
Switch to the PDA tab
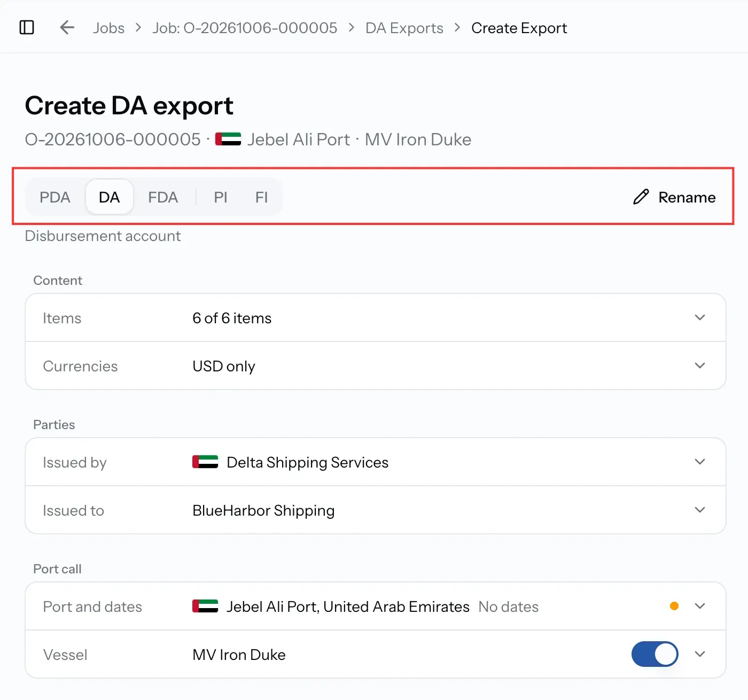[55, 197]
